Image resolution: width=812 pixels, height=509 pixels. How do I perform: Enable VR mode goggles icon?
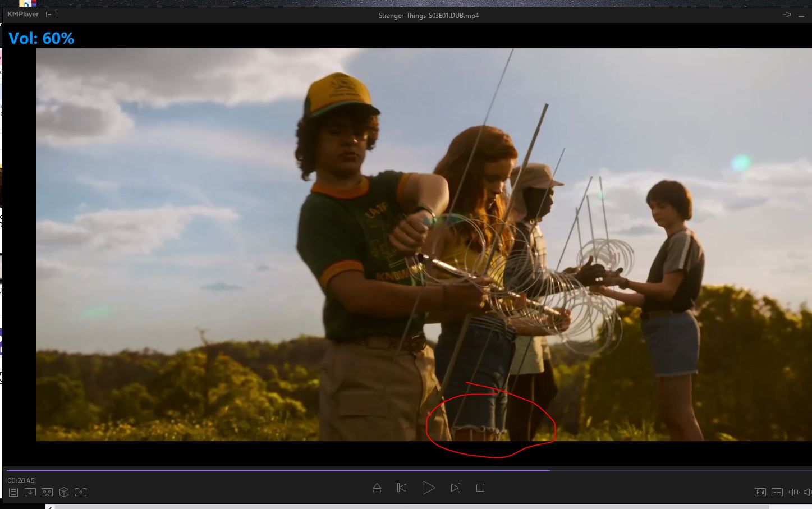click(x=47, y=492)
